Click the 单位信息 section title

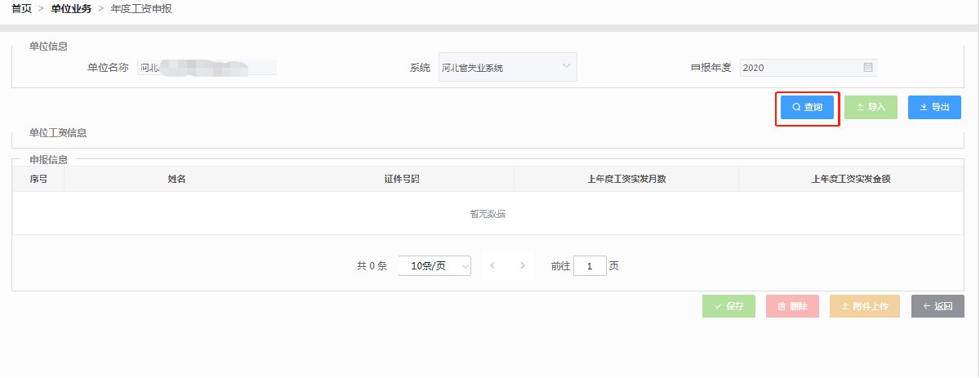pos(48,47)
